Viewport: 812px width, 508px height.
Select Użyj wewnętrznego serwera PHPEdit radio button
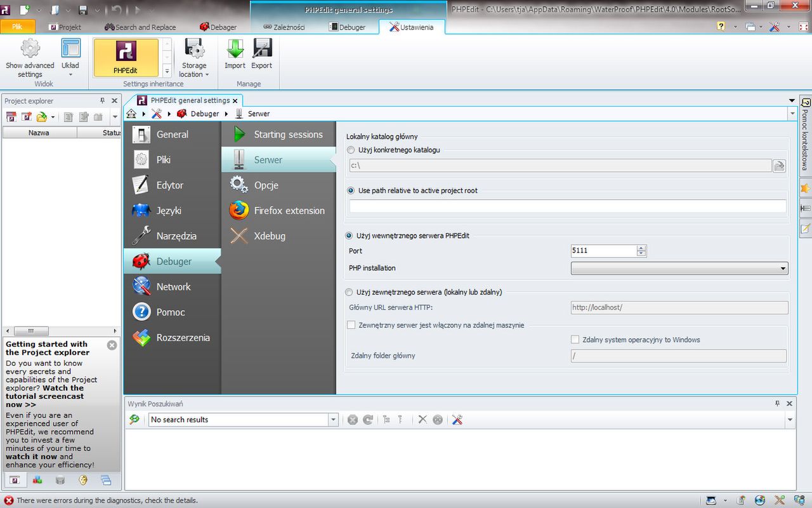(349, 236)
